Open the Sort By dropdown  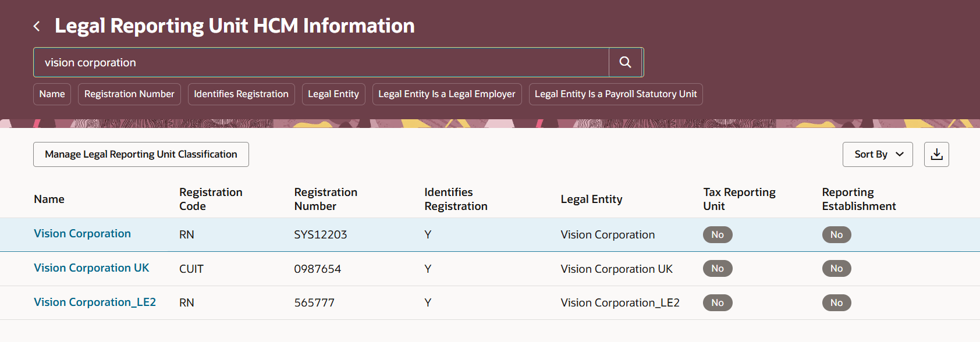877,154
